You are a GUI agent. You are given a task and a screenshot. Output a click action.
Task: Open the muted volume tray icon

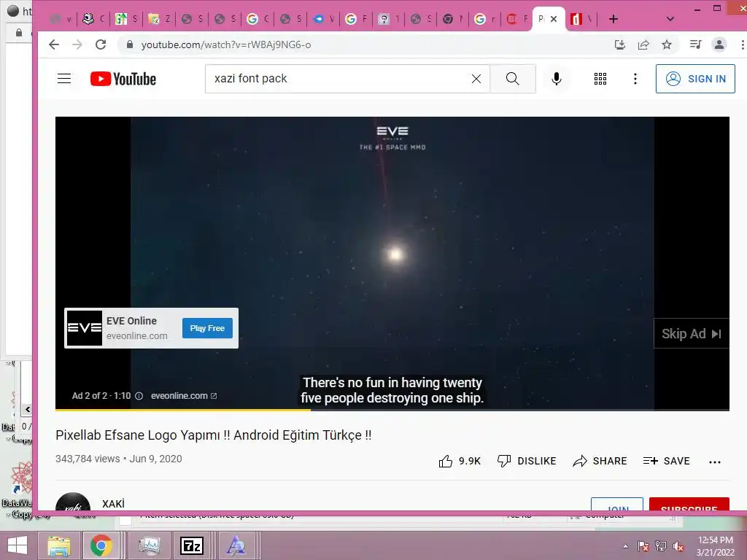coord(678,546)
